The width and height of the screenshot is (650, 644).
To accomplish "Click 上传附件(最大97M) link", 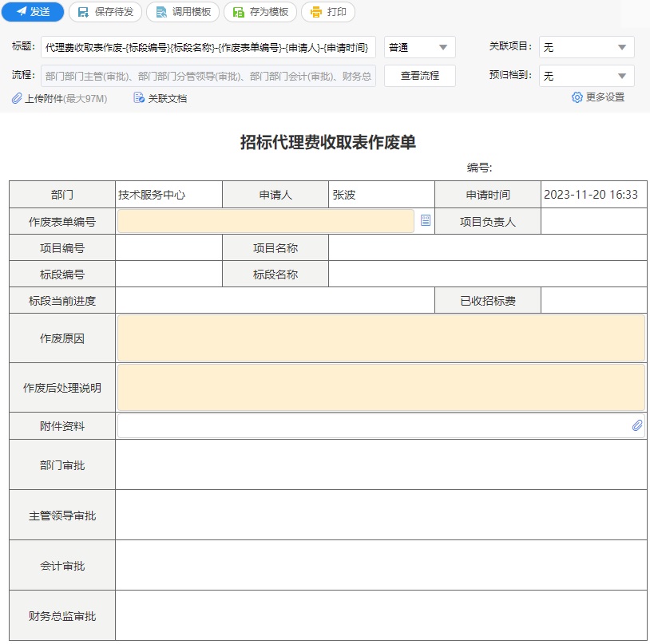I will [66, 99].
